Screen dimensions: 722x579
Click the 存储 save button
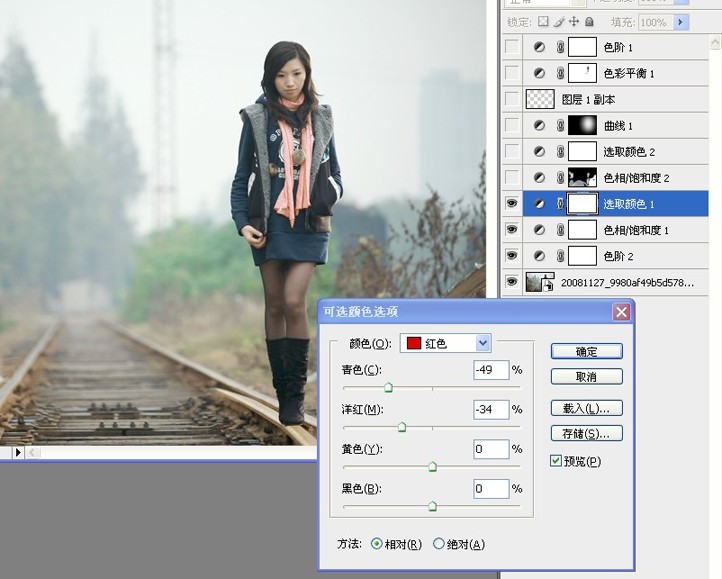pyautogui.click(x=587, y=433)
